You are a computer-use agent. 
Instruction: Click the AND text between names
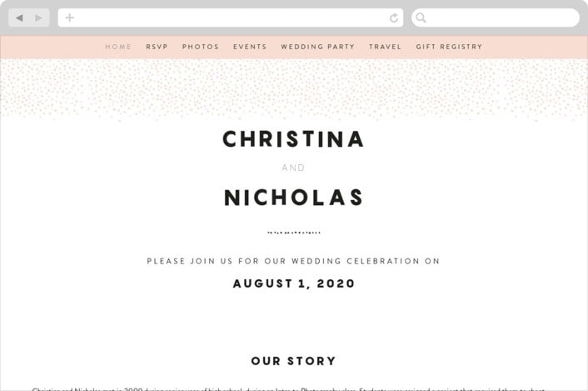point(294,168)
